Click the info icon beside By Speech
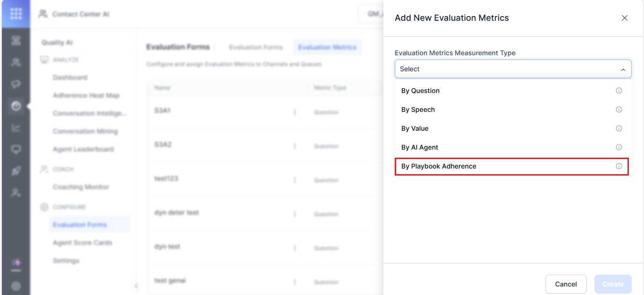This screenshot has width=644, height=295. click(x=619, y=110)
